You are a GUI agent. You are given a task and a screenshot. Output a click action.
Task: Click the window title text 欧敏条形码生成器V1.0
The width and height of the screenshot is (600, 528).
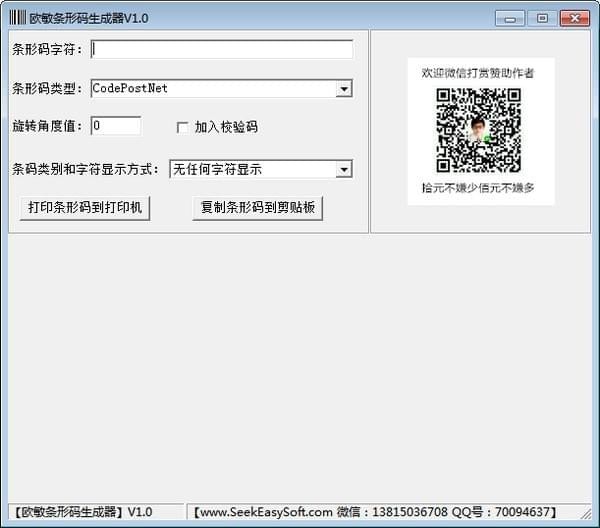(x=92, y=17)
